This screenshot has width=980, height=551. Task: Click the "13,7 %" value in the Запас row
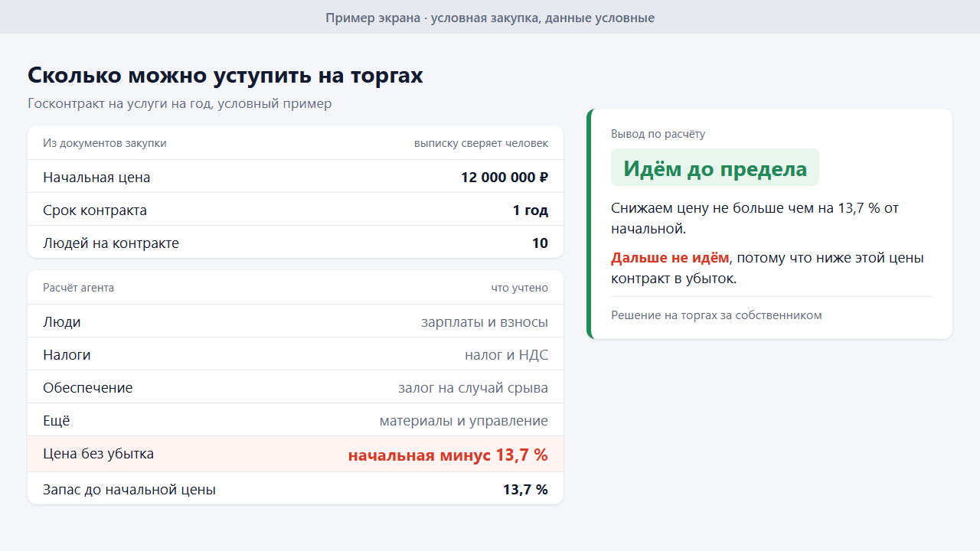click(525, 490)
